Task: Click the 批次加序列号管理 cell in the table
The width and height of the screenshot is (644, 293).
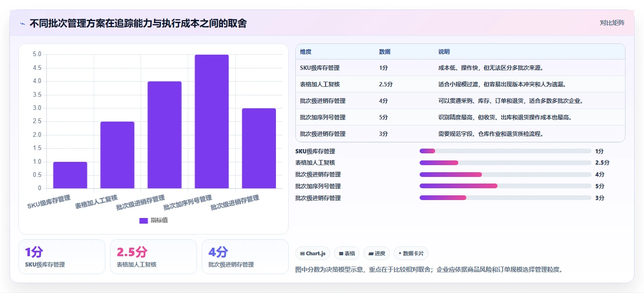Action: pyautogui.click(x=323, y=117)
